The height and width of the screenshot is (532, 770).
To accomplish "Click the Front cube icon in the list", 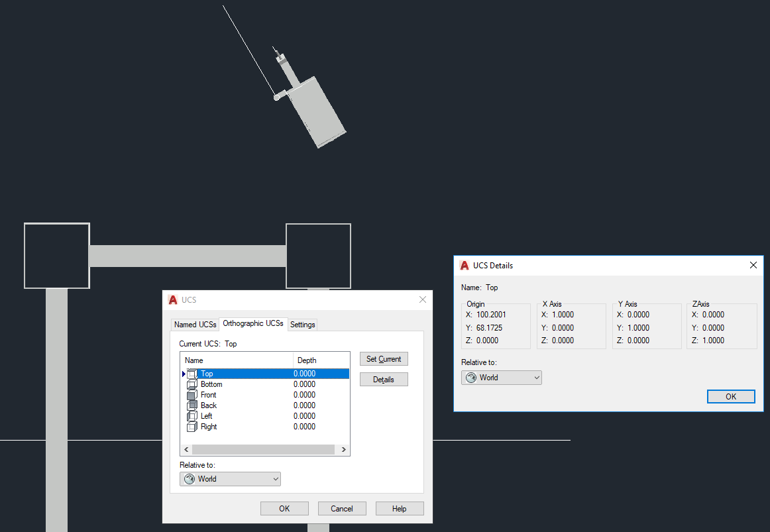I will [x=192, y=395].
